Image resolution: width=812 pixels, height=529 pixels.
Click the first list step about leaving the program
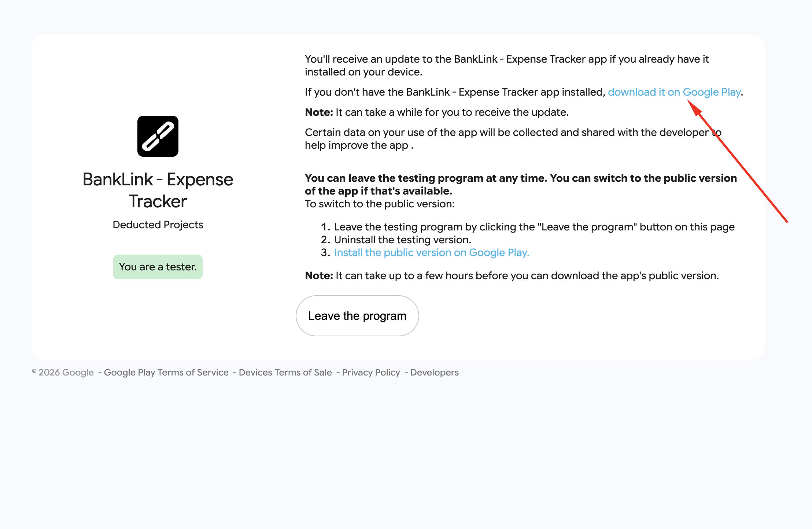click(x=534, y=227)
